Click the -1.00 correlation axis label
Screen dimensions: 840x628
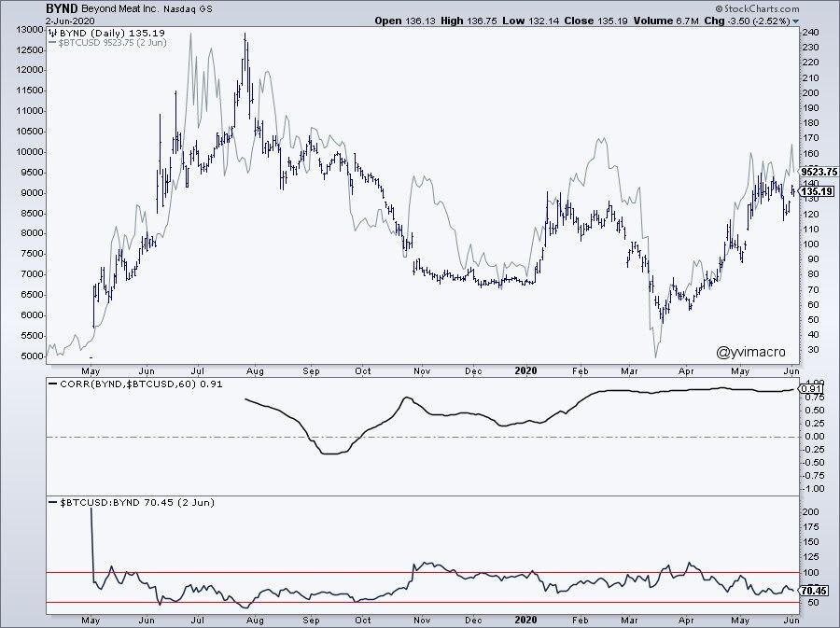pos(813,489)
